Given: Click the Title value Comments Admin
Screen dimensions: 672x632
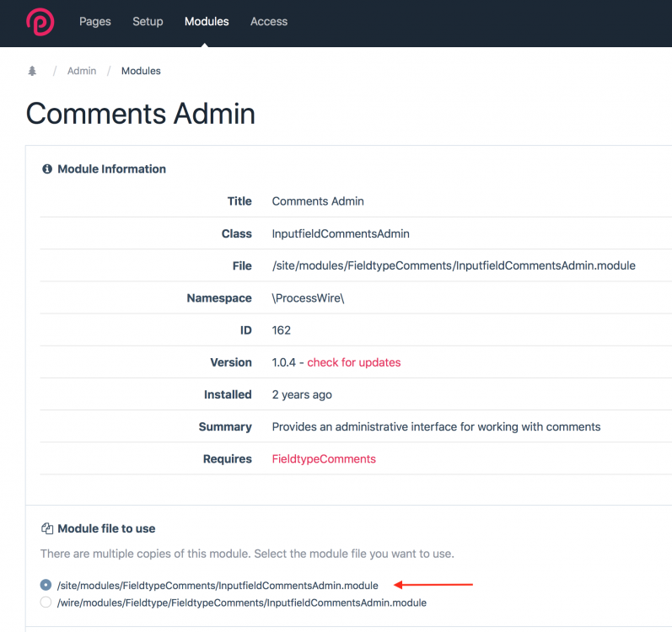Looking at the screenshot, I should click(x=318, y=201).
